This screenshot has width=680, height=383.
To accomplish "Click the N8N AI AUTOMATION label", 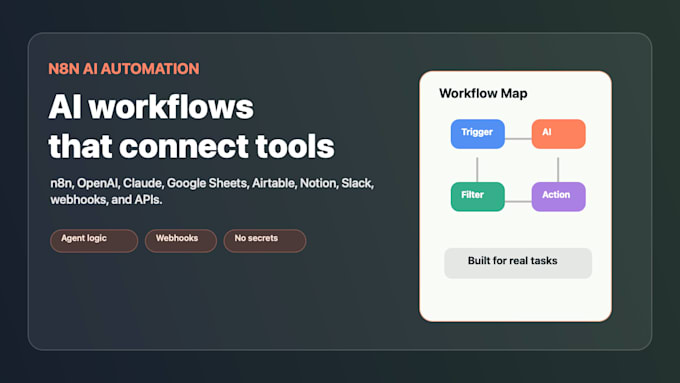I will (124, 69).
